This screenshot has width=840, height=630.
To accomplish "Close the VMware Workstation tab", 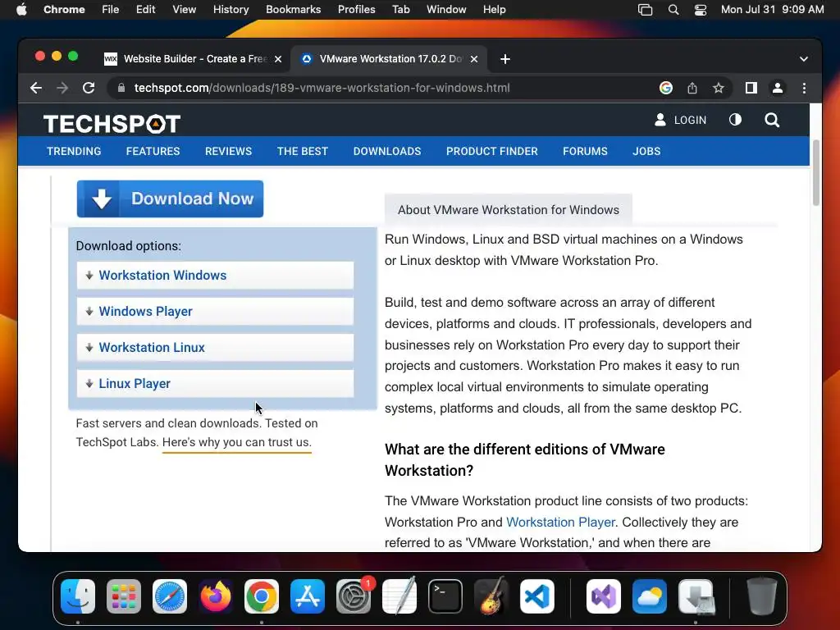I will (474, 59).
